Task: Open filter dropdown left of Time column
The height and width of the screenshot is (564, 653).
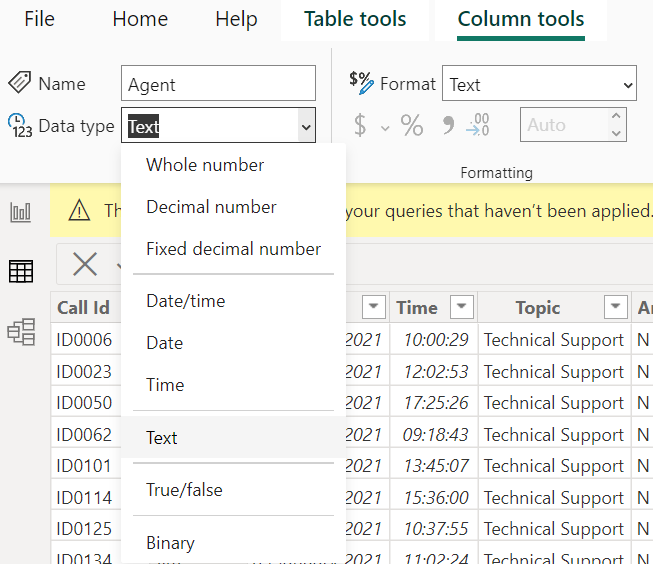Action: point(374,307)
